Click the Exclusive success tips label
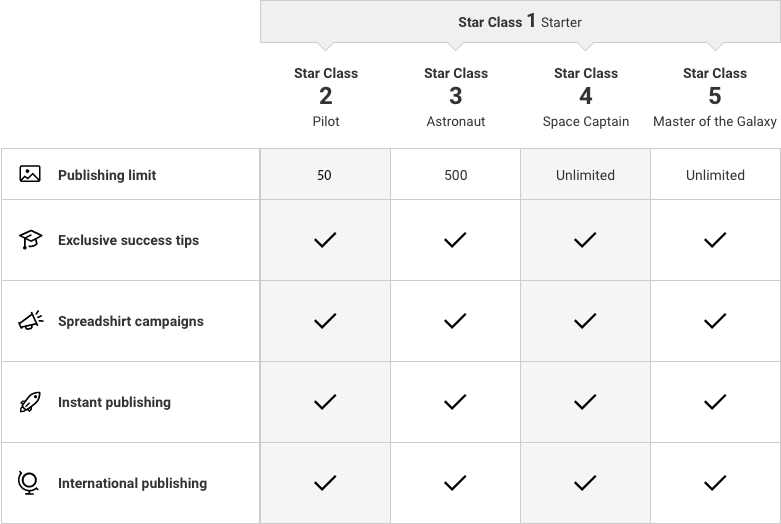Image resolution: width=781 pixels, height=524 pixels. 128,240
